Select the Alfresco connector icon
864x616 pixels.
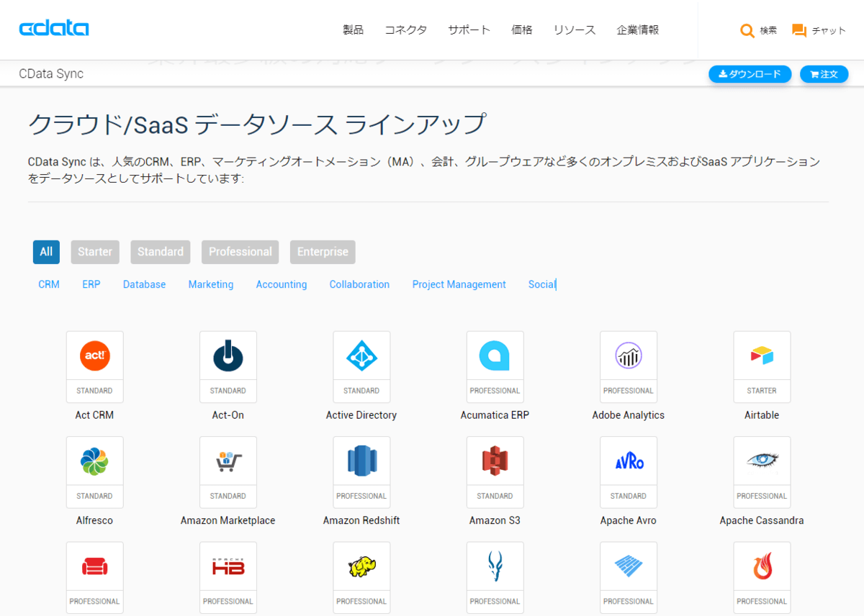[x=94, y=461]
